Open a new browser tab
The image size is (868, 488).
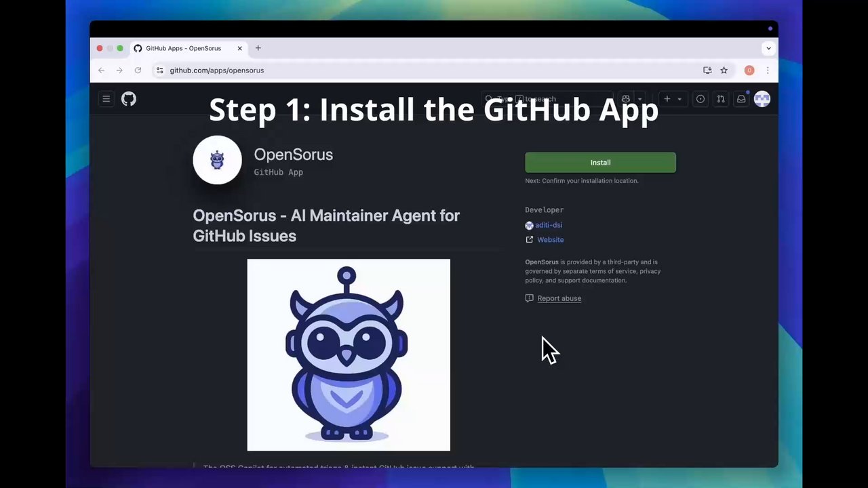(258, 48)
